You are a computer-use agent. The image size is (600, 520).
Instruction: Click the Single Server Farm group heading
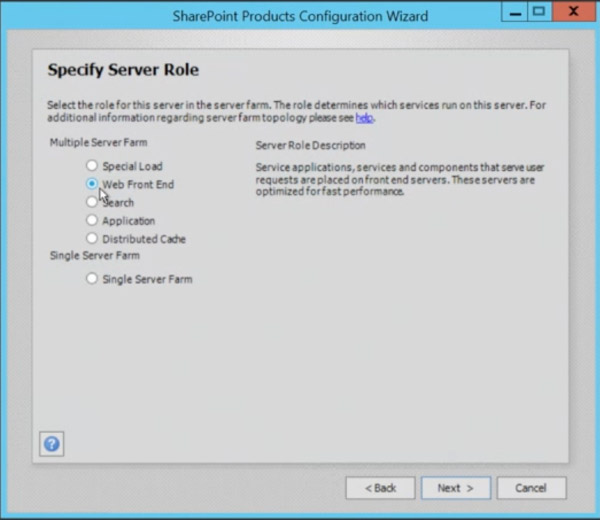click(95, 256)
